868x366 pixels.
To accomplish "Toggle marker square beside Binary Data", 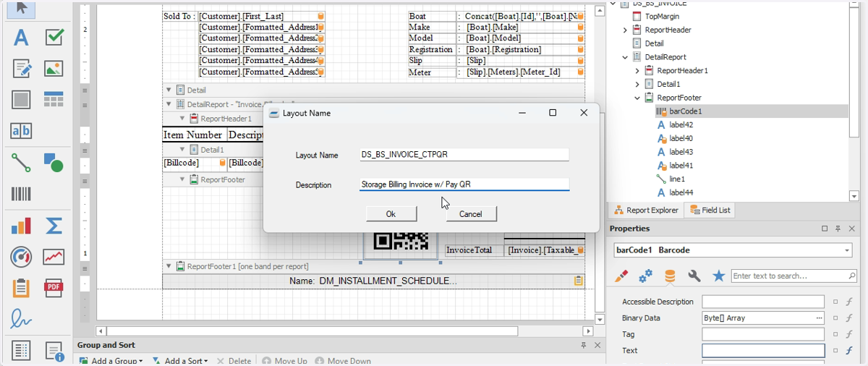I will click(835, 318).
